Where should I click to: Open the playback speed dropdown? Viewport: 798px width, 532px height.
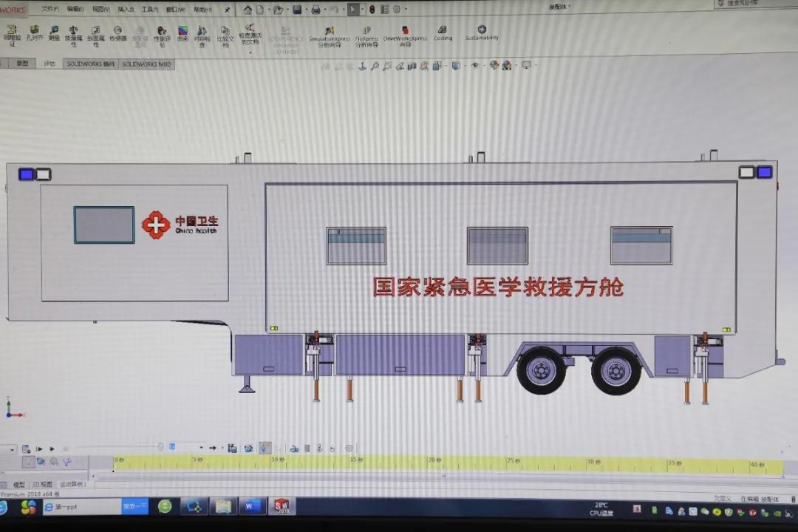pos(202,448)
